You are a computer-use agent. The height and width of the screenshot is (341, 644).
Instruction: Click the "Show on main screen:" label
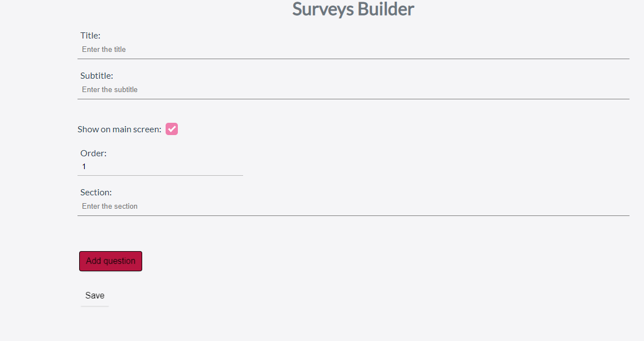pyautogui.click(x=119, y=129)
